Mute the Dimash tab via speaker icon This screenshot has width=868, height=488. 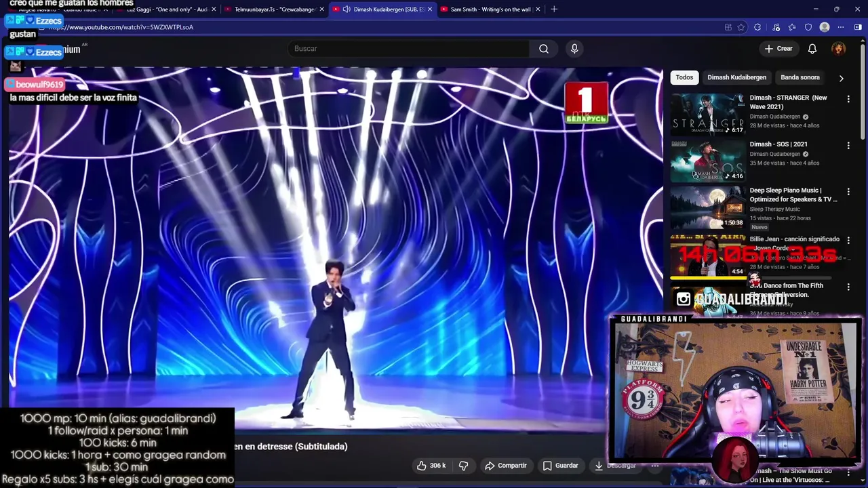347,9
